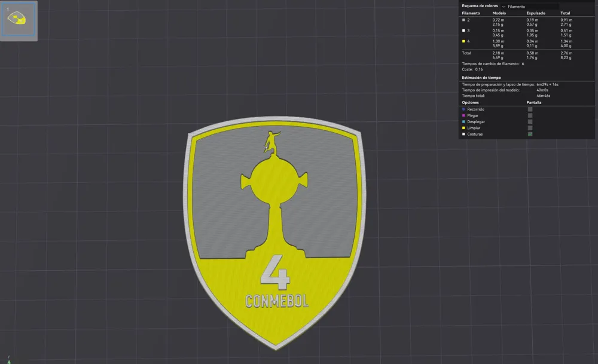The image size is (598, 364).
Task: Click the 0,35 m expulsado value
Action: pyautogui.click(x=532, y=30)
